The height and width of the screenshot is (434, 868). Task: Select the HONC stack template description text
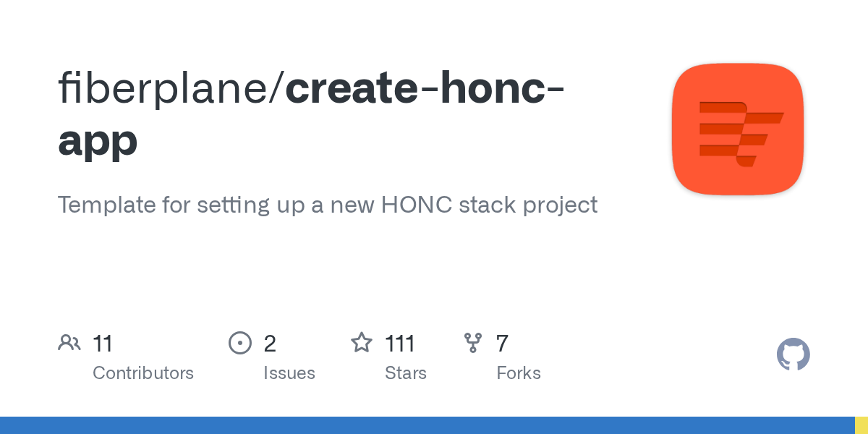click(327, 205)
